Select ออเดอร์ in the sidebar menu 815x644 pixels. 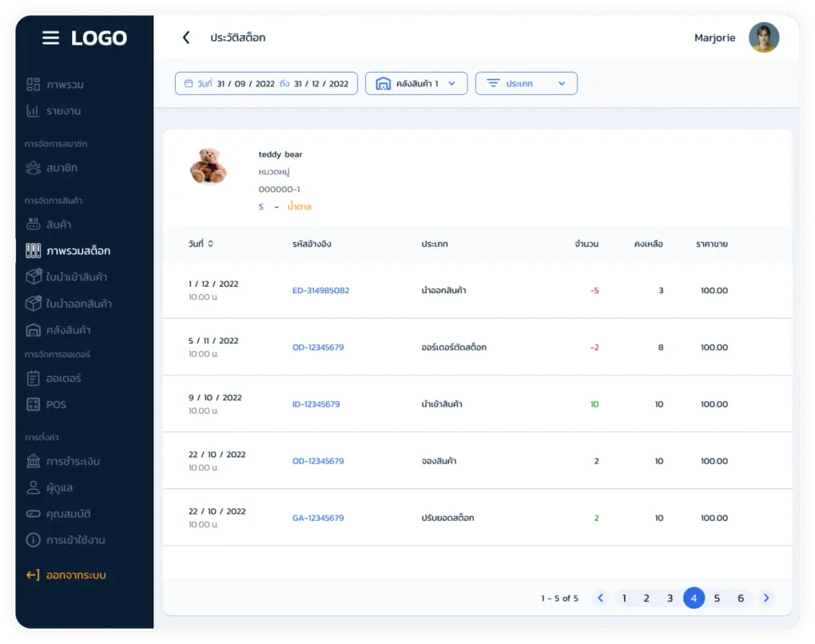point(54,379)
